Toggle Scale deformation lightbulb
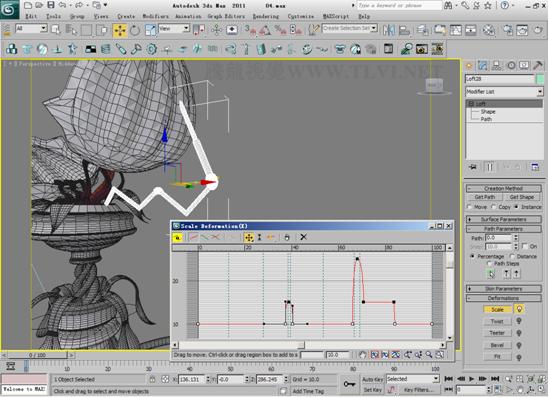This screenshot has height=397, width=548. (x=520, y=309)
